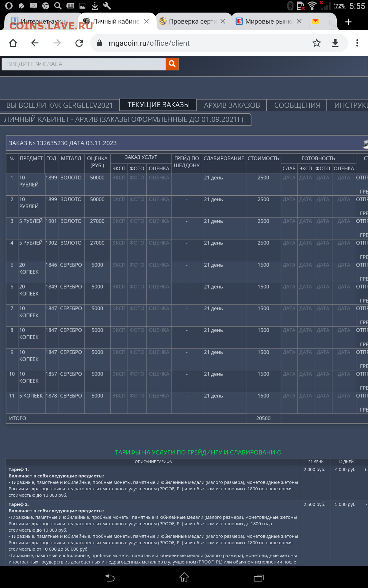
Task: Open downloads via the download arrow icon
Action: [335, 43]
